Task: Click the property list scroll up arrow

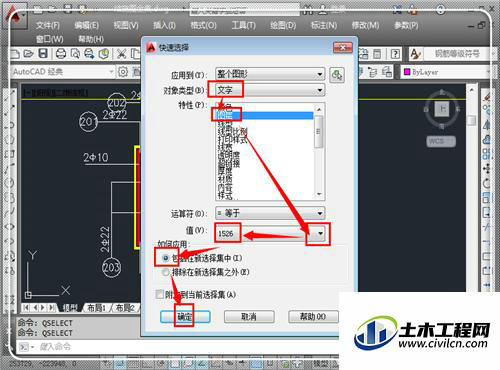Action: tap(319, 109)
